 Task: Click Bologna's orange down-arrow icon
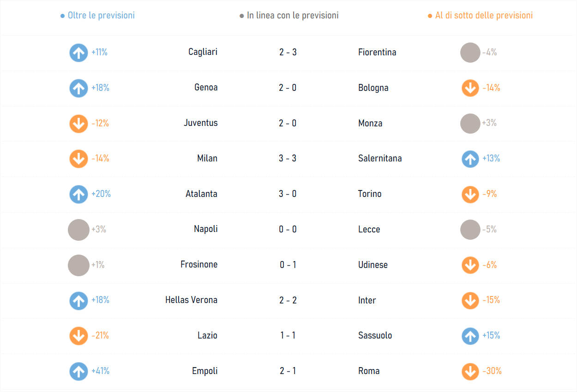tap(470, 88)
